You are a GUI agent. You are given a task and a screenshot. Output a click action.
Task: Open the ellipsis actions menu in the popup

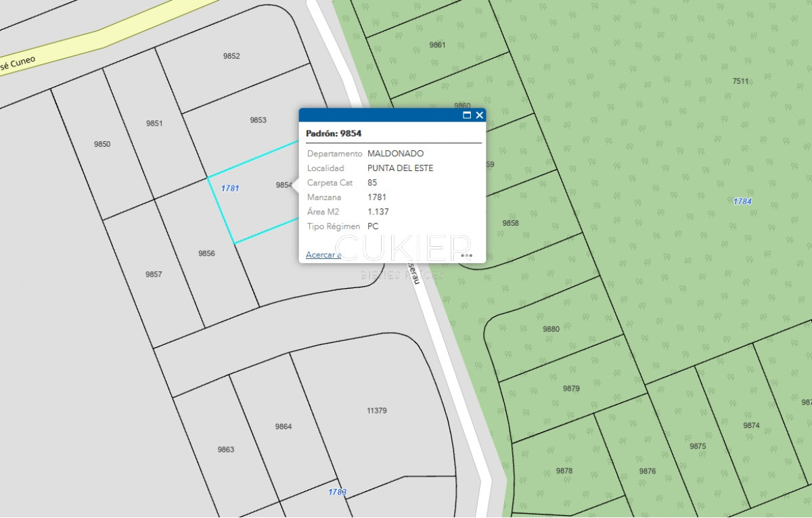[x=465, y=255]
